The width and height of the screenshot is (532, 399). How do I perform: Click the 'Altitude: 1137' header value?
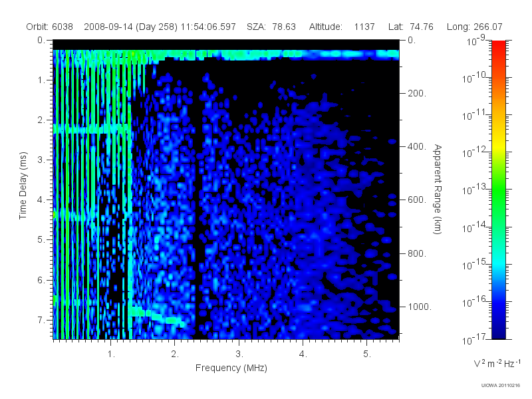(342, 27)
